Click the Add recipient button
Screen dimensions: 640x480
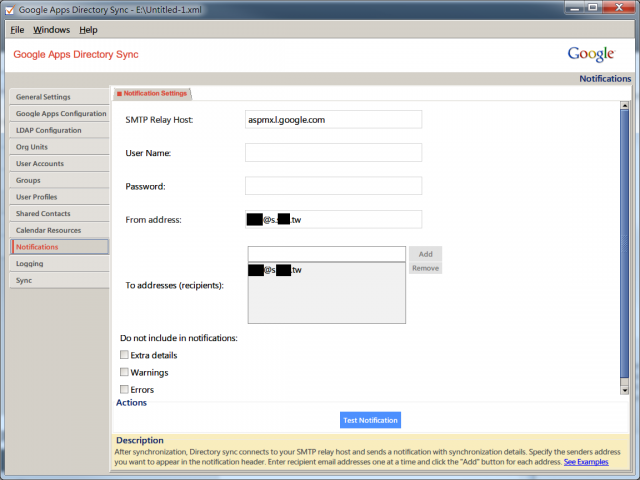pyautogui.click(x=425, y=254)
